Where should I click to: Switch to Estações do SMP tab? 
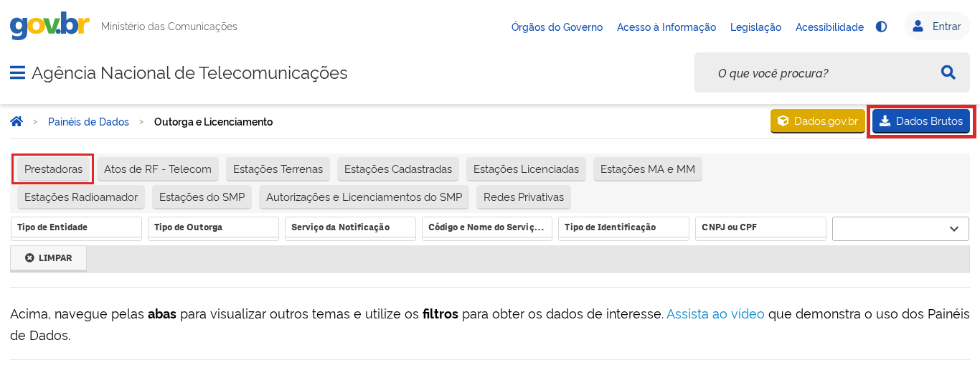202,197
